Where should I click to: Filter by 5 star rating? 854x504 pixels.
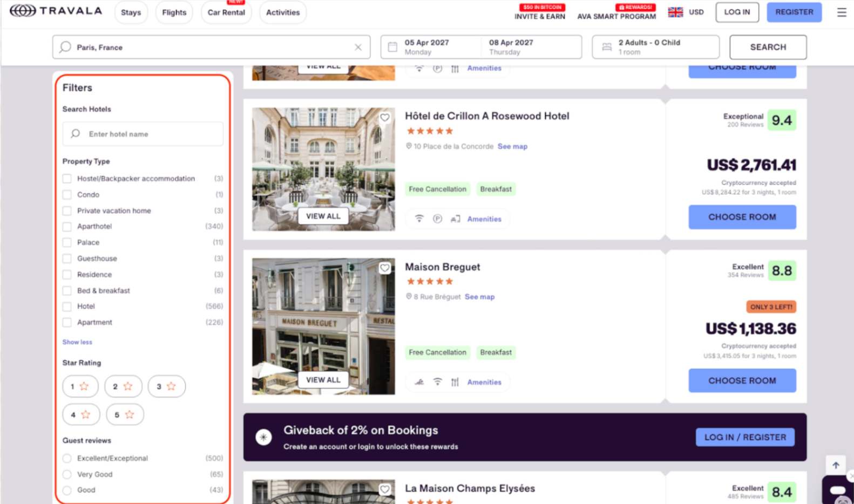(125, 414)
